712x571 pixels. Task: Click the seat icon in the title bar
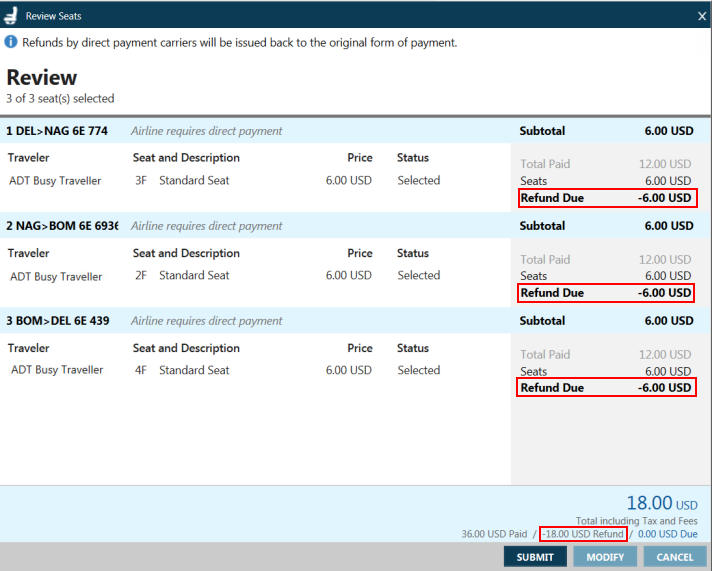point(12,15)
